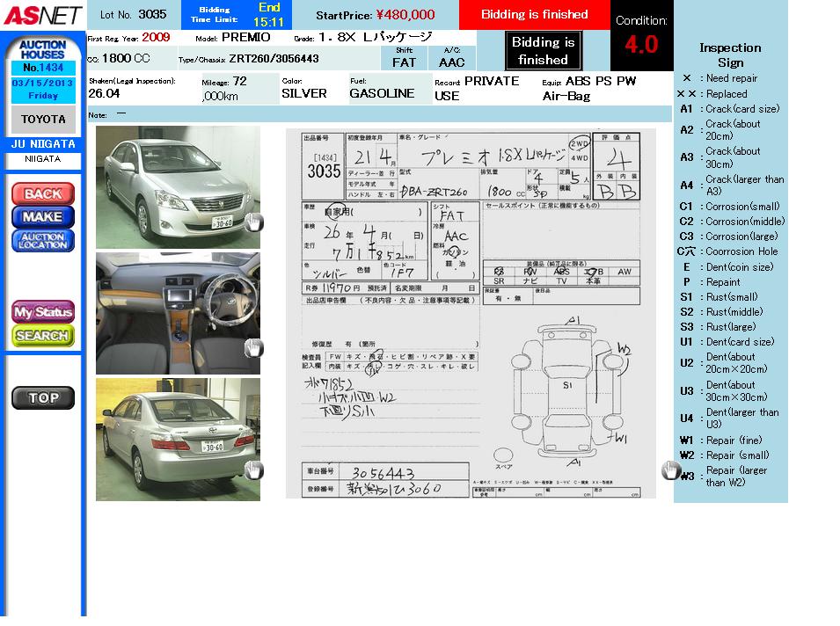This screenshot has height=626, width=840.
Task: Click hand icon on interior photo
Action: (253, 348)
